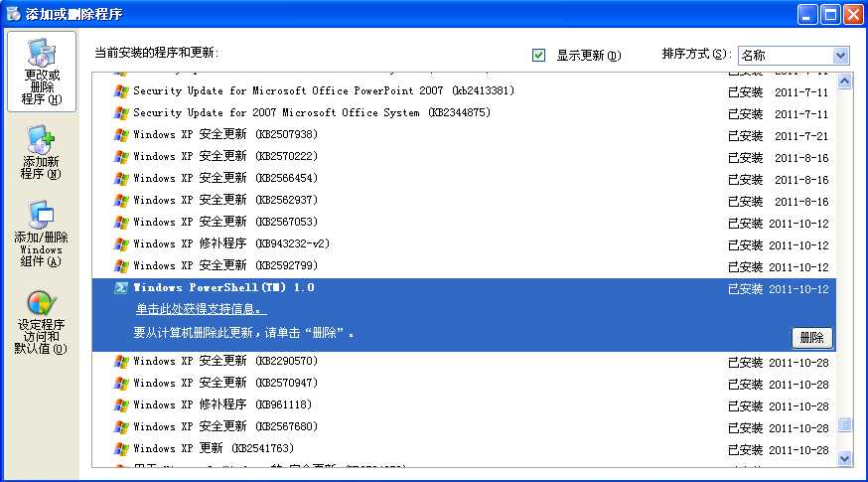Select Windows XP 修补程序 (KB961118) row

click(x=464, y=405)
